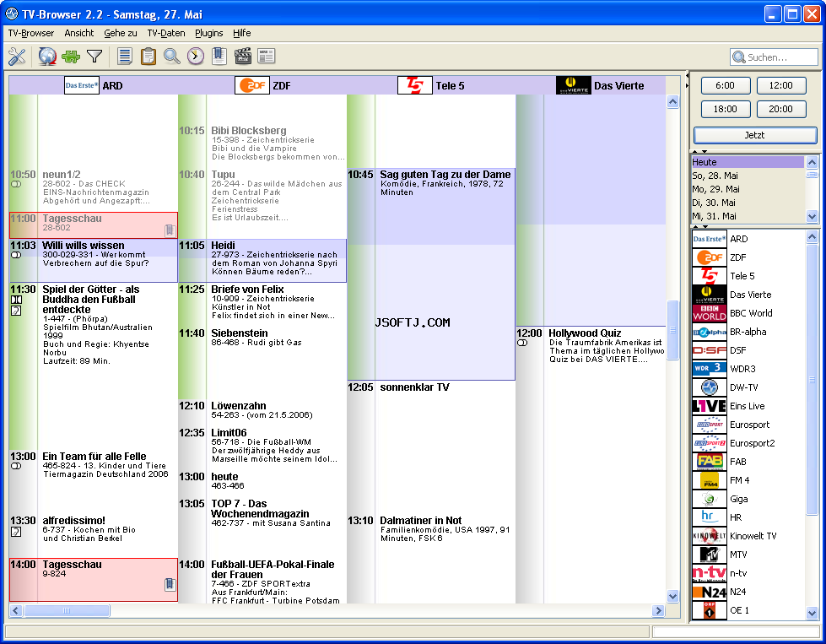Click the ZDF logo in the column header

coord(251,85)
